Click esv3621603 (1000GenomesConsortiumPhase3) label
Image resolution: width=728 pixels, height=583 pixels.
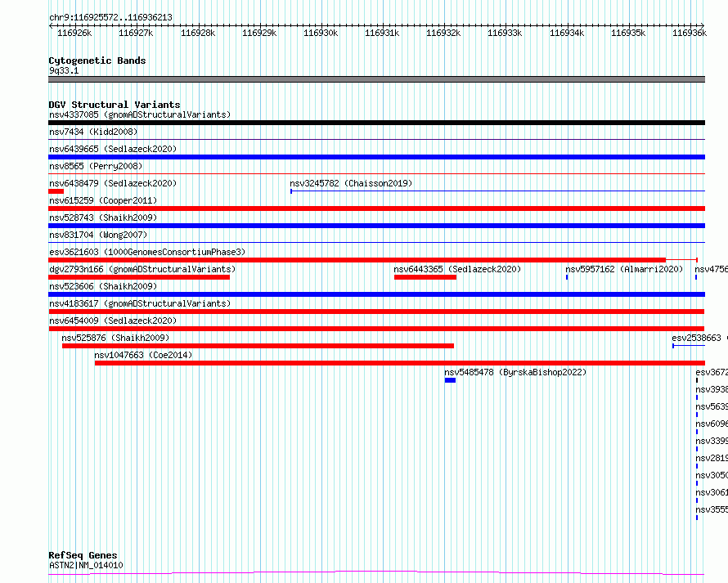click(x=147, y=252)
